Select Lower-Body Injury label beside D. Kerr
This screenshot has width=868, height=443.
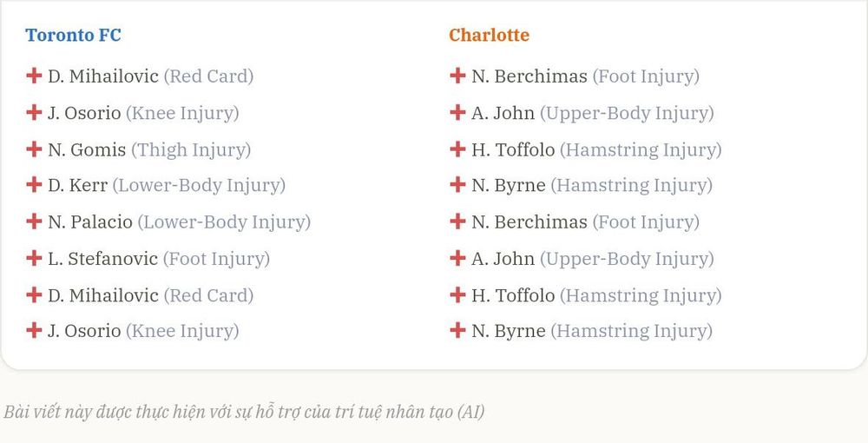tap(200, 186)
